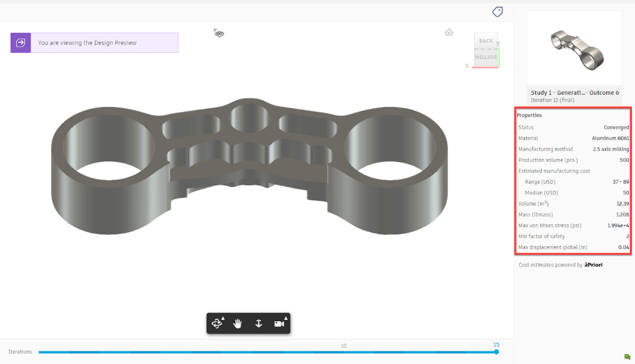
Task: Click the purple exit Design Preview icon
Action: pyautogui.click(x=21, y=43)
